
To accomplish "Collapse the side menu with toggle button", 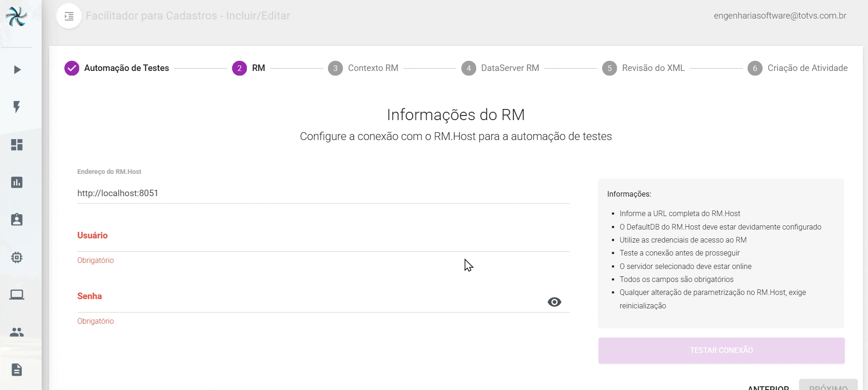I will [69, 16].
